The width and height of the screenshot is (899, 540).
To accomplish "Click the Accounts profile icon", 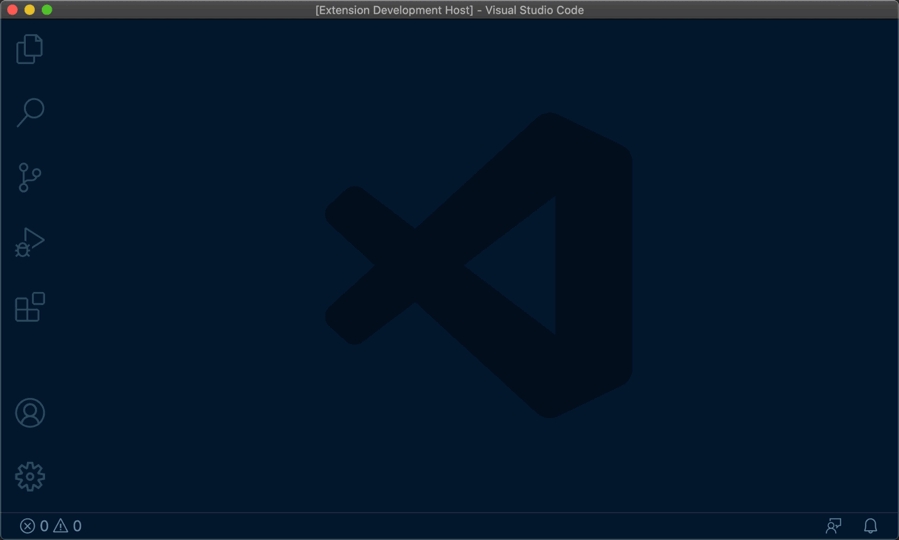I will (x=30, y=413).
